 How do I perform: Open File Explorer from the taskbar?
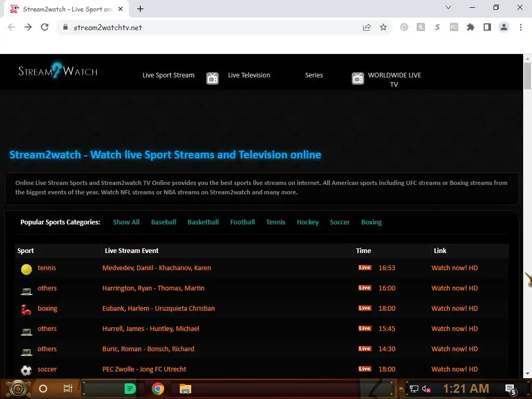point(185,389)
